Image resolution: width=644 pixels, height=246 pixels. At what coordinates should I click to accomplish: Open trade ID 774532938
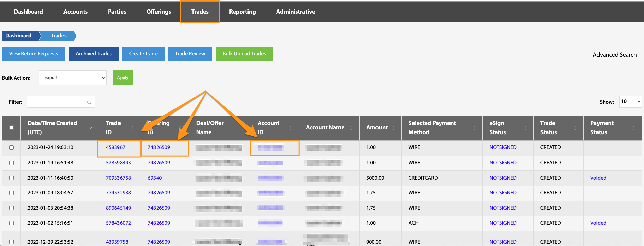(118, 193)
